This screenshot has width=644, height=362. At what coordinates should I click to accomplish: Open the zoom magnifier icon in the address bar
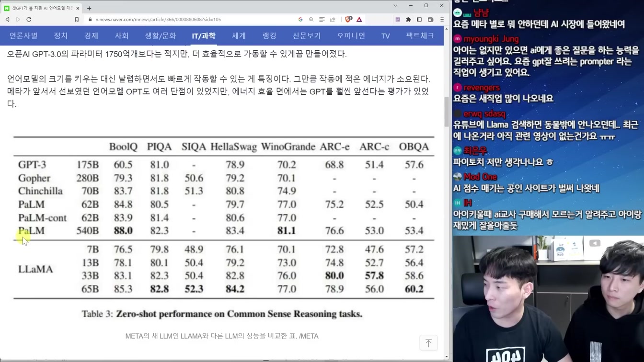click(311, 20)
